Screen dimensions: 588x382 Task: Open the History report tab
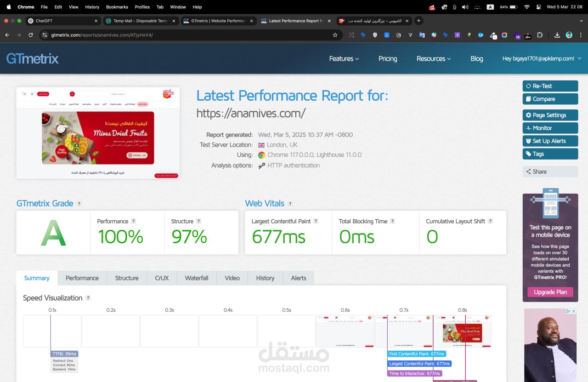(x=265, y=278)
